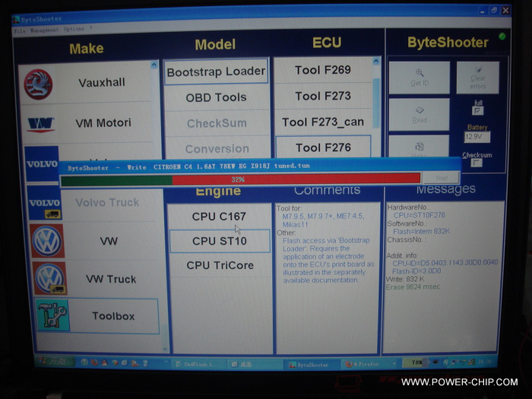The width and height of the screenshot is (532, 399).
Task: Select VM Motori make
Action: 103,123
